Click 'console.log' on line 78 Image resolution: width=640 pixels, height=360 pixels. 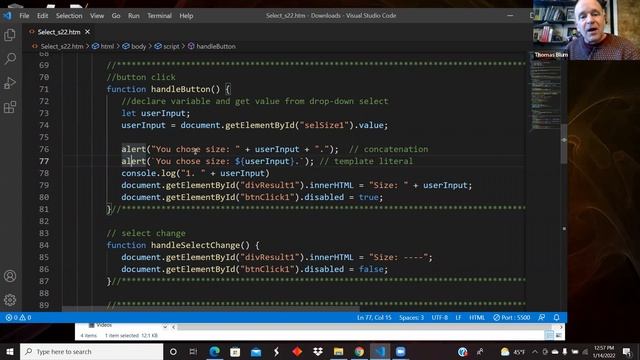(149, 173)
